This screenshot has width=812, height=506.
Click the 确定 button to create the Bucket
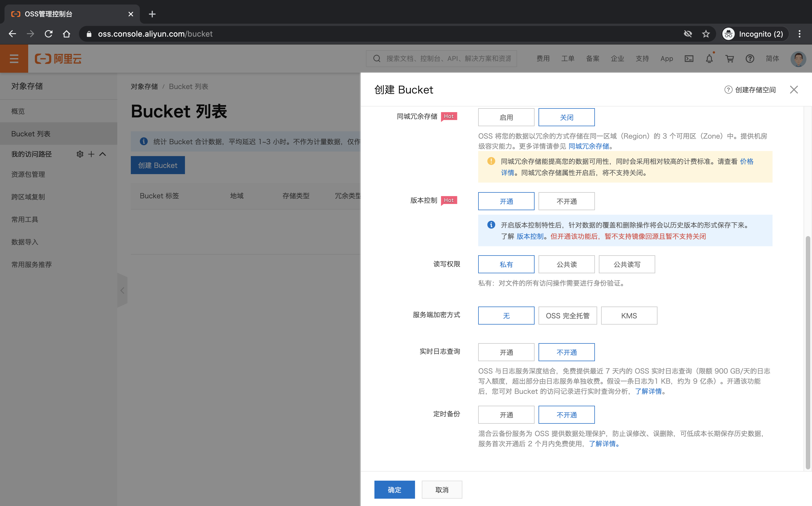click(x=394, y=490)
